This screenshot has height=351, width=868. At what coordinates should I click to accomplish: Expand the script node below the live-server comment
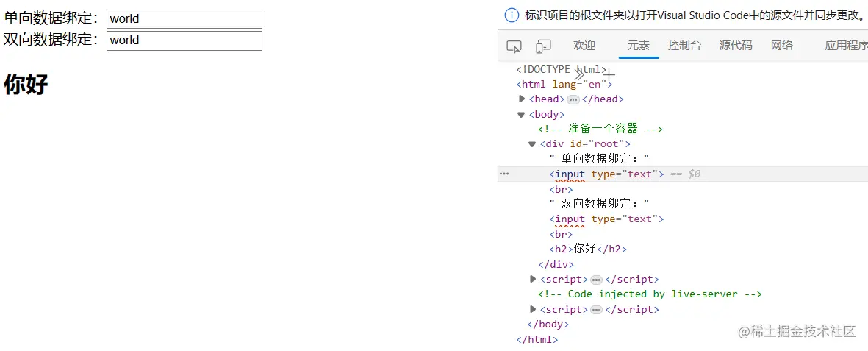click(x=533, y=309)
